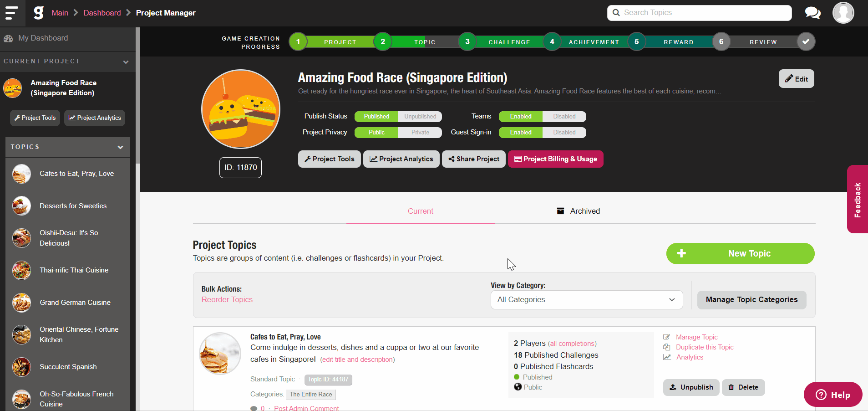The width and height of the screenshot is (868, 411).
Task: Open Manage Topic Categories
Action: click(x=752, y=300)
